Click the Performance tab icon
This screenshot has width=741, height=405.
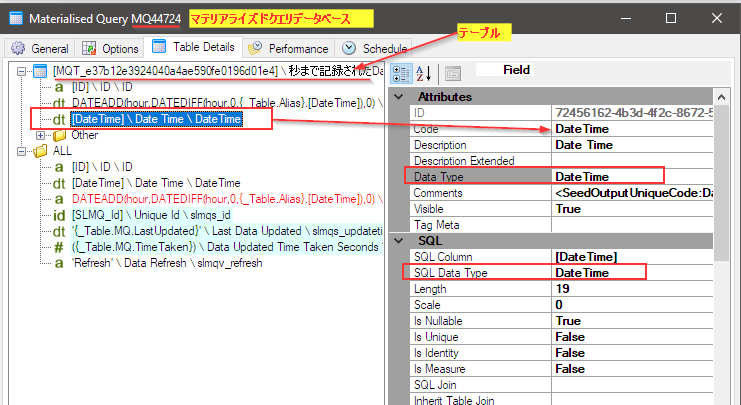[x=255, y=48]
